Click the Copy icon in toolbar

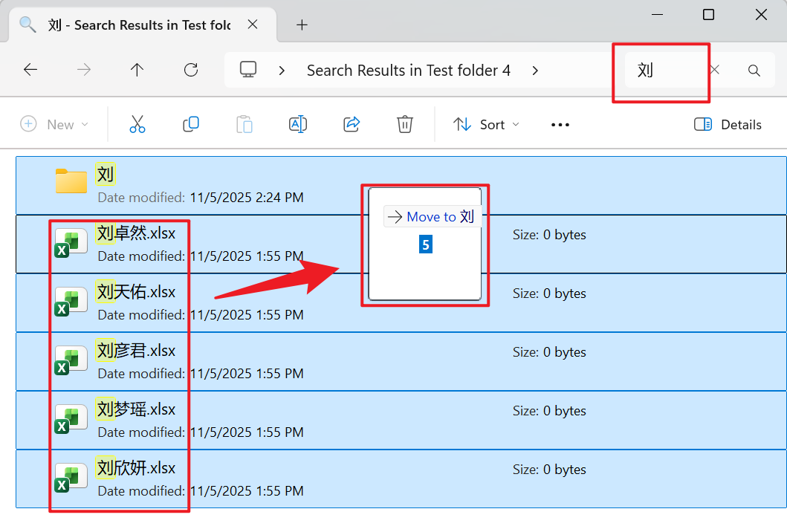(x=191, y=124)
